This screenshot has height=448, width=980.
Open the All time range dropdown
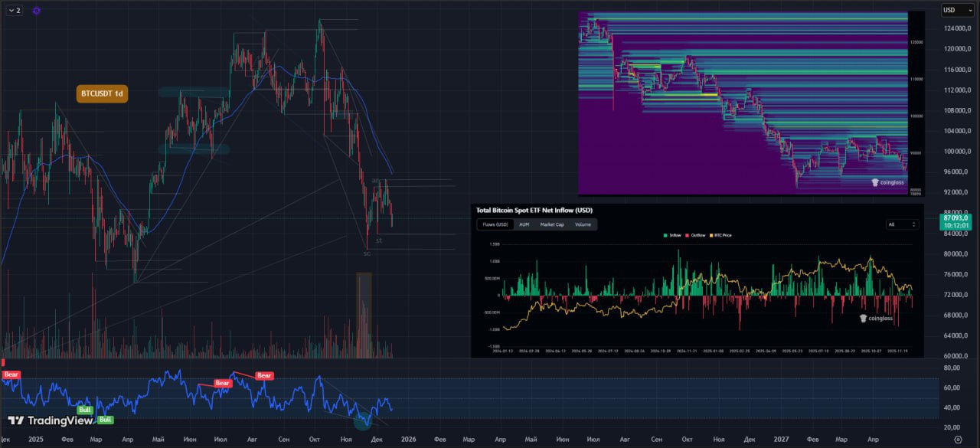click(901, 224)
